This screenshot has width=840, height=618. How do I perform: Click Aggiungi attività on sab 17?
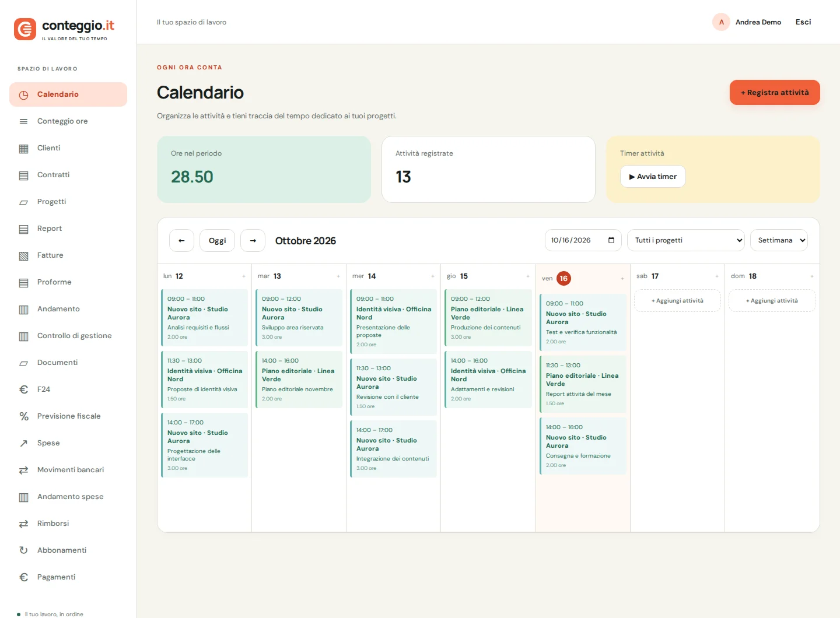[x=677, y=301]
